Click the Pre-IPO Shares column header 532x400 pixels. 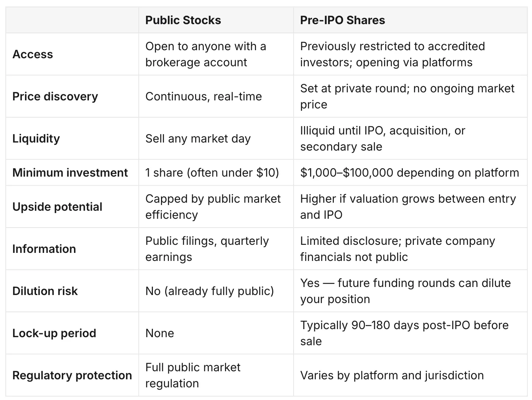(342, 20)
